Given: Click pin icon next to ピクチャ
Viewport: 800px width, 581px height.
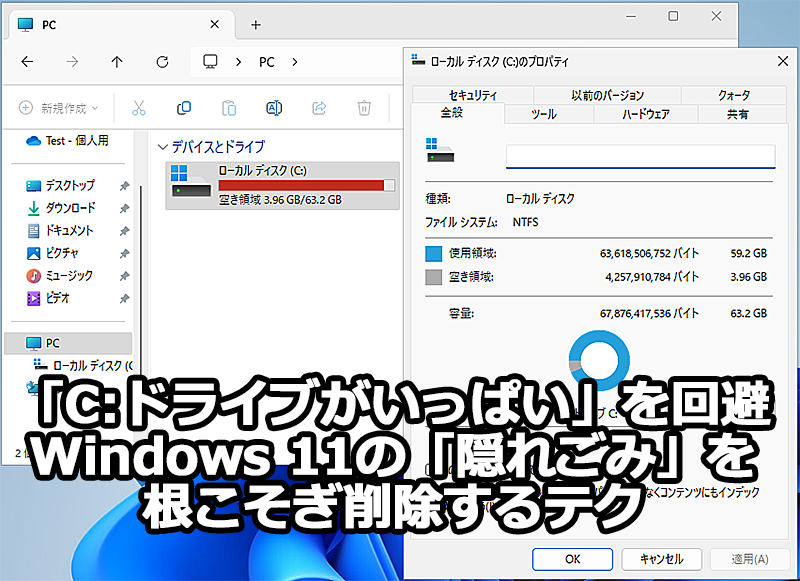Looking at the screenshot, I should coord(124,254).
